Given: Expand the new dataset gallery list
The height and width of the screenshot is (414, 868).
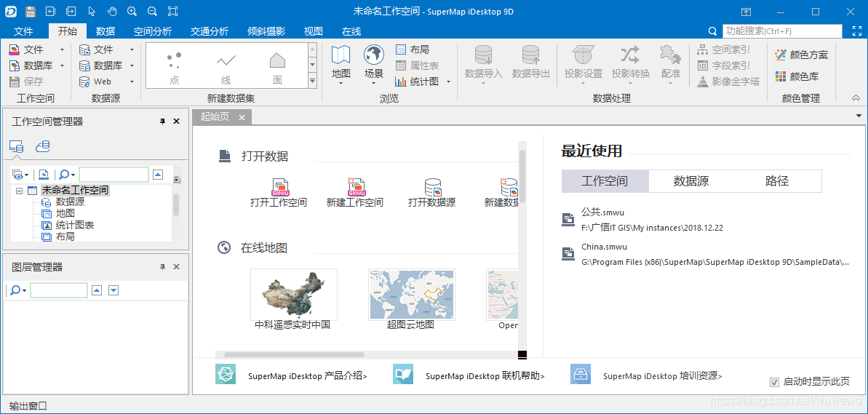Looking at the screenshot, I should coord(312,81).
